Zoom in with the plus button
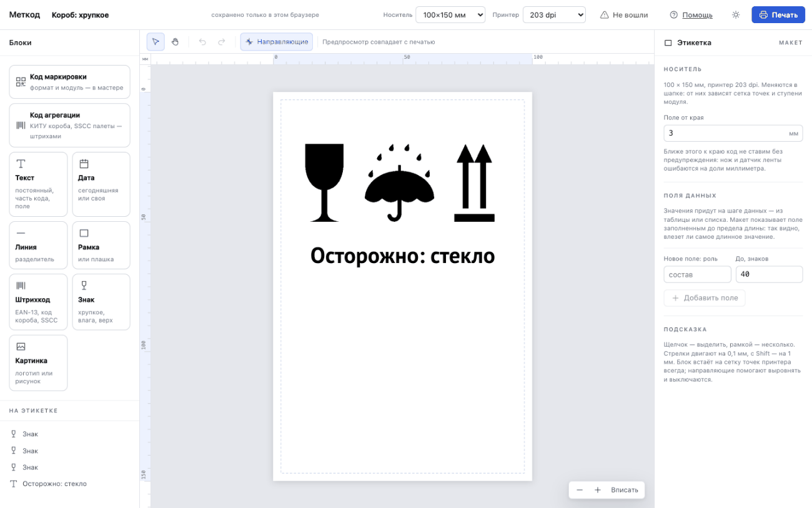The height and width of the screenshot is (508, 812). tap(598, 490)
